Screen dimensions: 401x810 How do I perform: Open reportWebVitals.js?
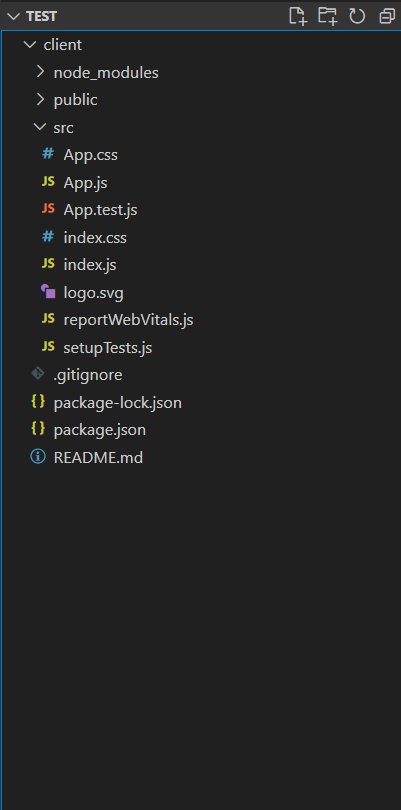click(x=128, y=320)
